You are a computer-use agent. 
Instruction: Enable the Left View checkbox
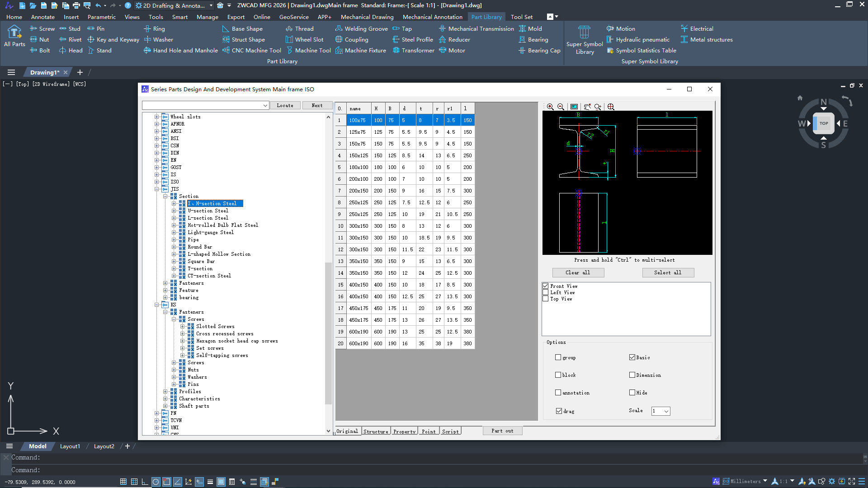546,292
